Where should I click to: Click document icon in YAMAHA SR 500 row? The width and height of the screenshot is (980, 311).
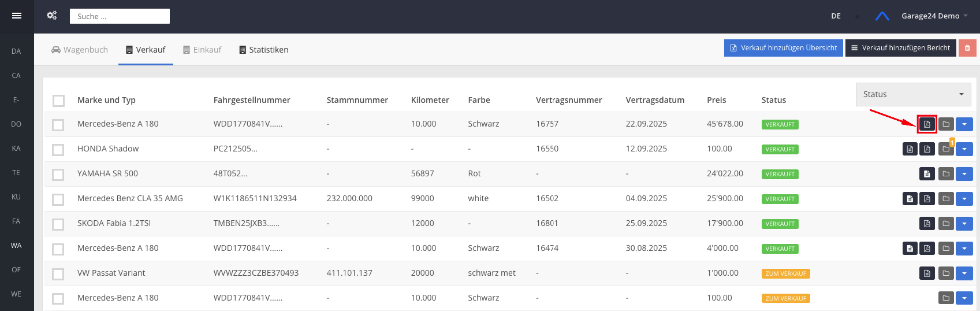(x=927, y=174)
